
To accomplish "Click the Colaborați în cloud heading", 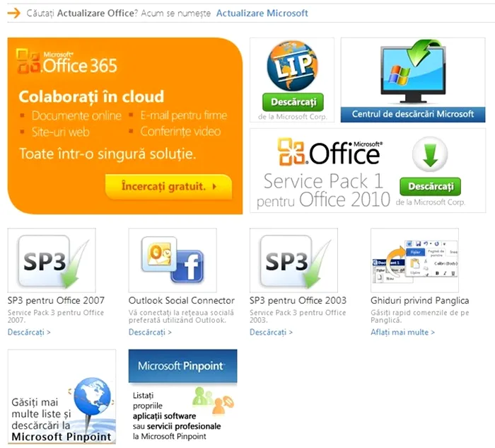I will pos(91,97).
